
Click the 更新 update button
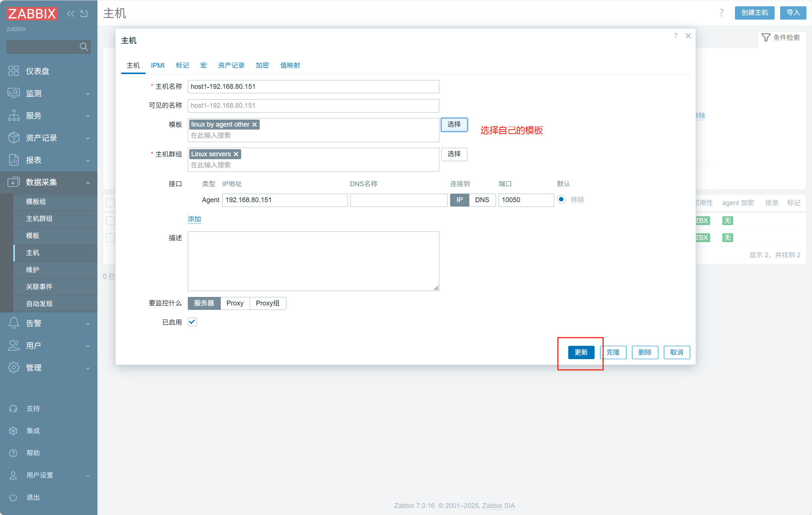pyautogui.click(x=581, y=352)
